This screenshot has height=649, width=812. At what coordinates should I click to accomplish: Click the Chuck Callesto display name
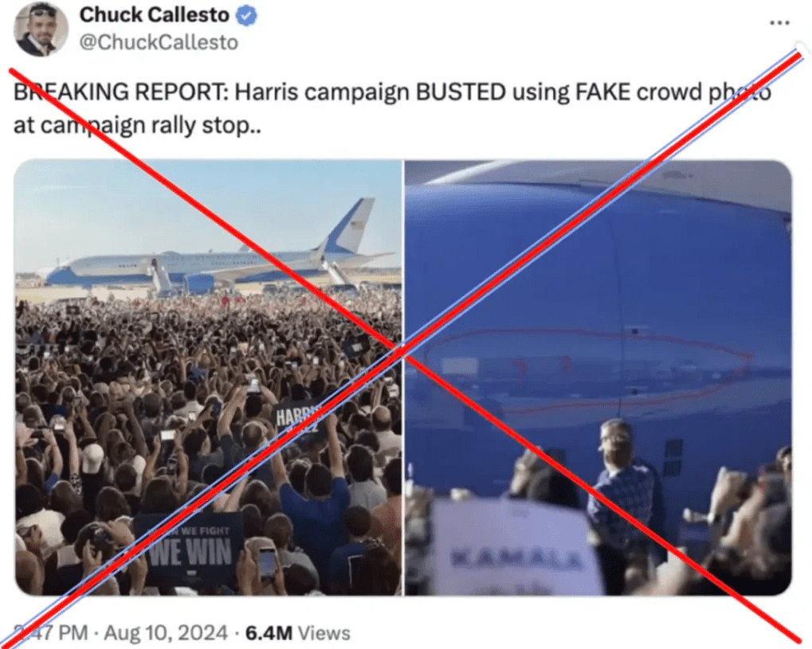pyautogui.click(x=154, y=15)
